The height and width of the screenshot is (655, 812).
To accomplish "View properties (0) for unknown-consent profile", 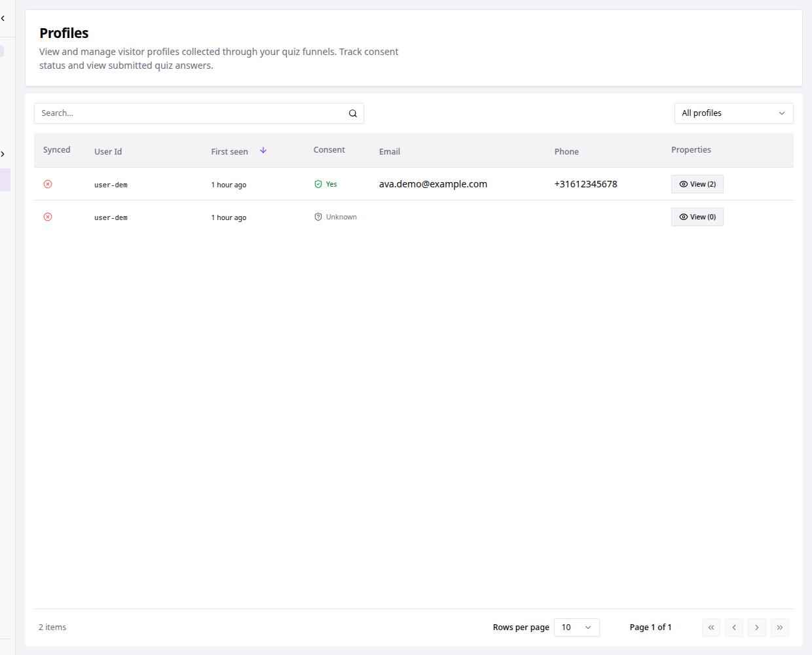I will point(697,217).
